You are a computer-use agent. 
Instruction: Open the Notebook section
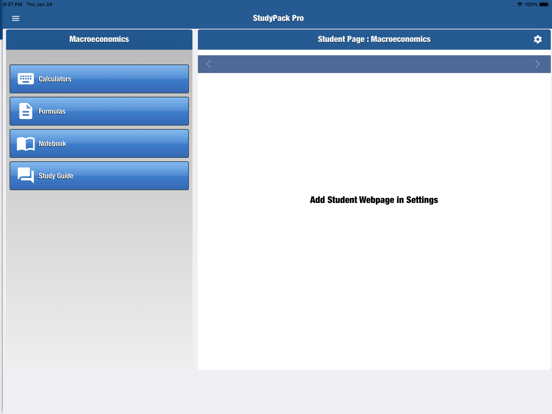[x=99, y=144]
